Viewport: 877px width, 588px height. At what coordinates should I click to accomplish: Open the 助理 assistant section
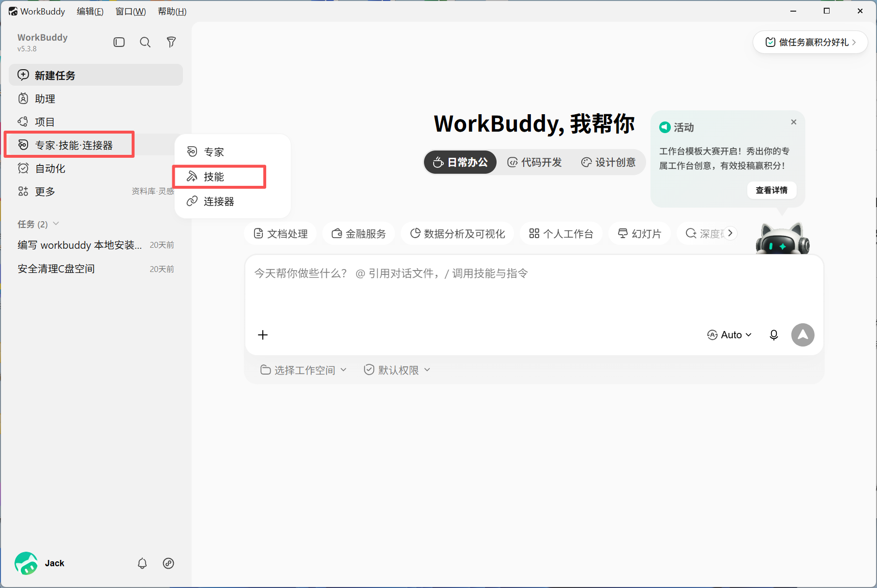(x=96, y=99)
